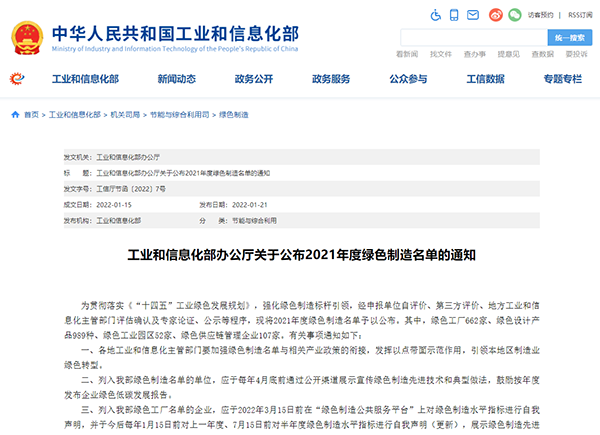Go to 公众参与 navigation item
The width and height of the screenshot is (600, 435).
pos(408,79)
